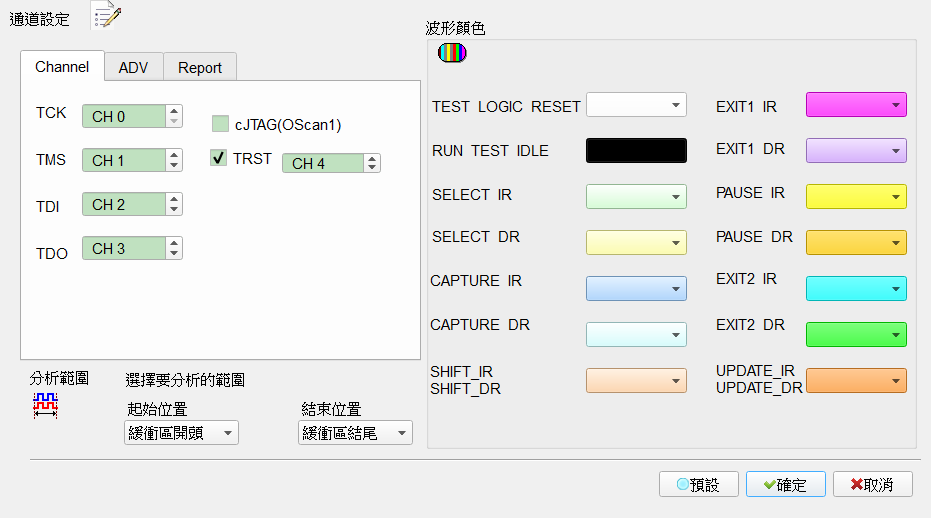The width and height of the screenshot is (931, 518).
Task: Click the TMS CH 1 field
Action: pyautogui.click(x=124, y=160)
